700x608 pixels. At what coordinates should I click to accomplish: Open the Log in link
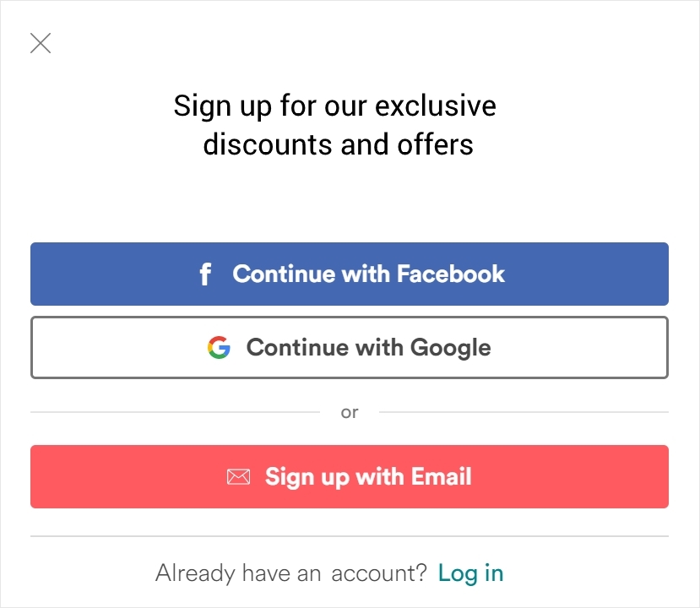point(471,573)
